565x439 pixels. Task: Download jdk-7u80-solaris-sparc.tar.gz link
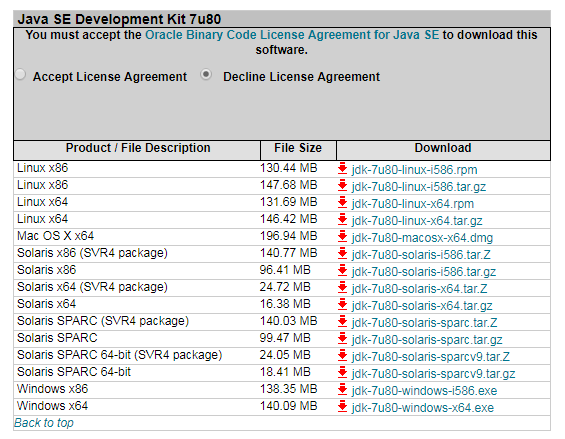point(427,340)
